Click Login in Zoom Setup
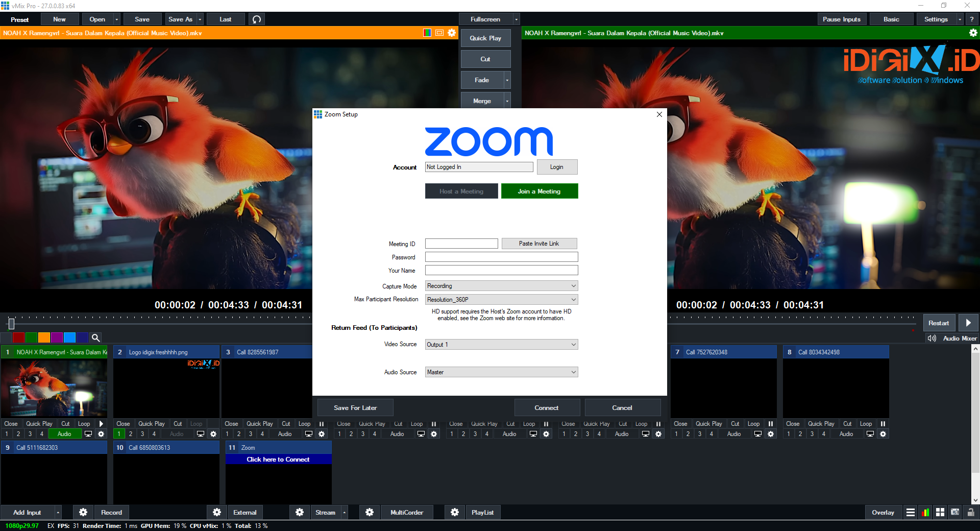The image size is (980, 531). pos(557,167)
